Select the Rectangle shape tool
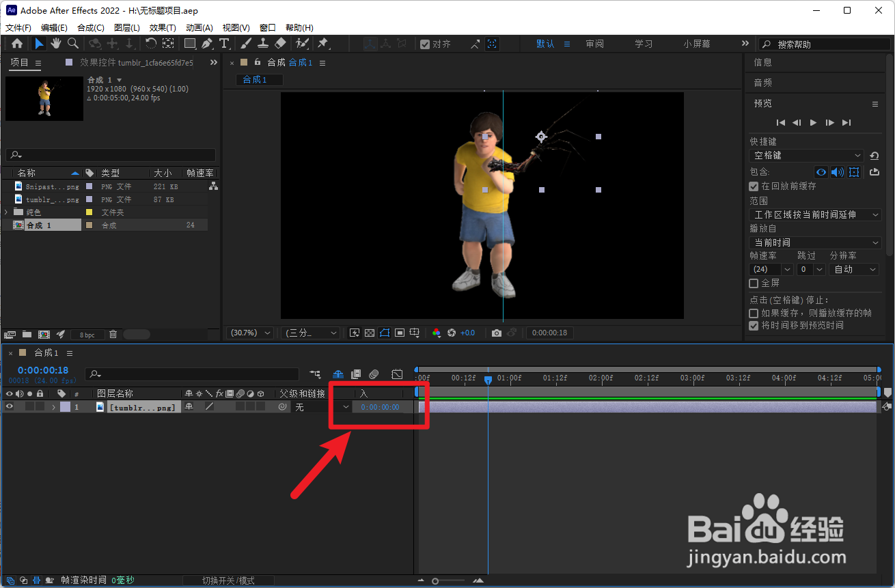895x588 pixels. tap(190, 44)
